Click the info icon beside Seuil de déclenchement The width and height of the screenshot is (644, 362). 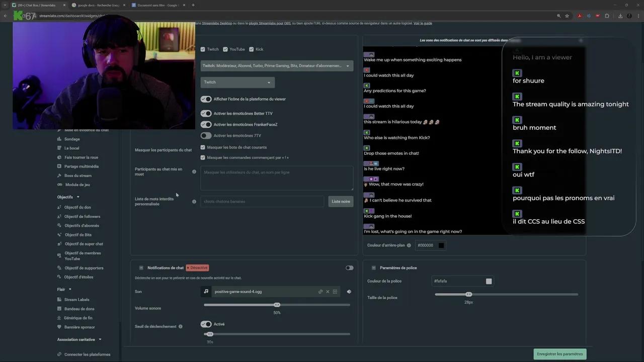point(180,326)
